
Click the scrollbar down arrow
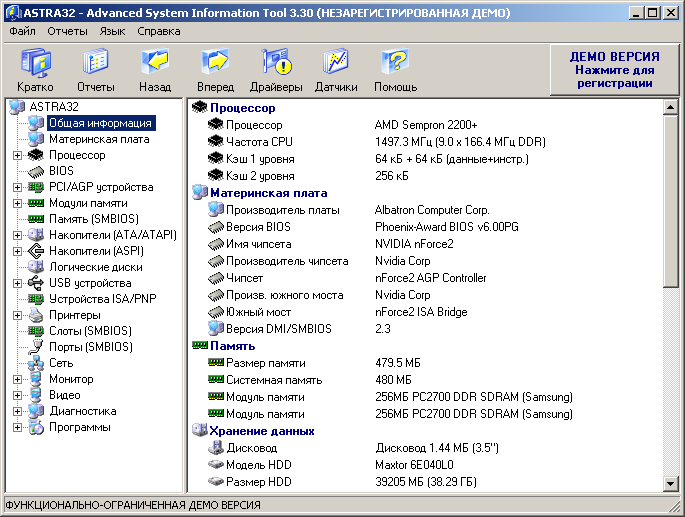[671, 483]
